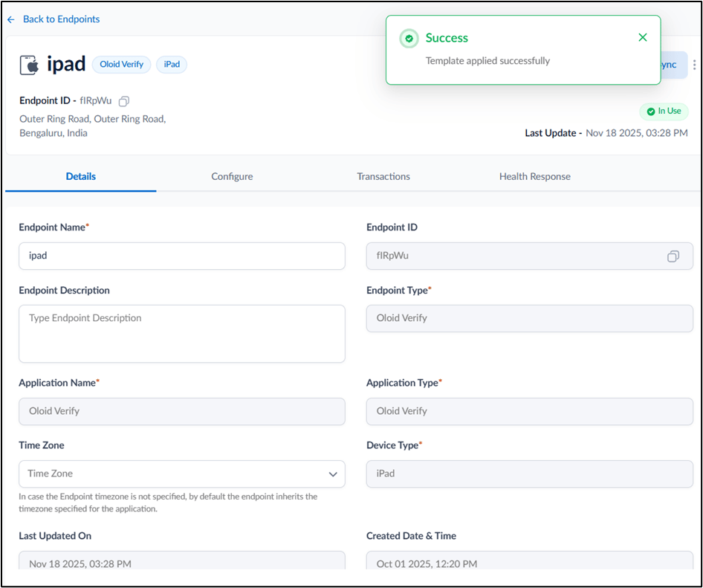This screenshot has height=588, width=703.
Task: Open the Details tab
Action: pyautogui.click(x=81, y=176)
